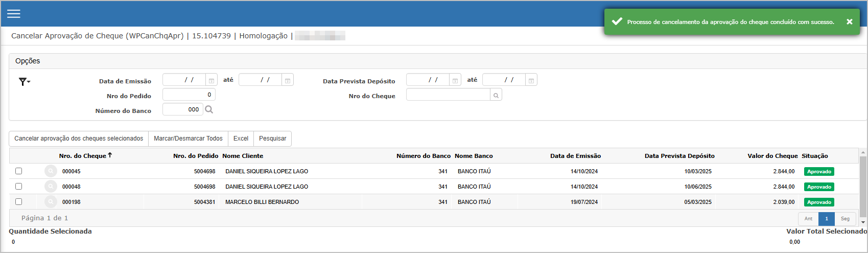Click the Pesquisar button
Viewport: 868px width, 253px height.
click(272, 139)
